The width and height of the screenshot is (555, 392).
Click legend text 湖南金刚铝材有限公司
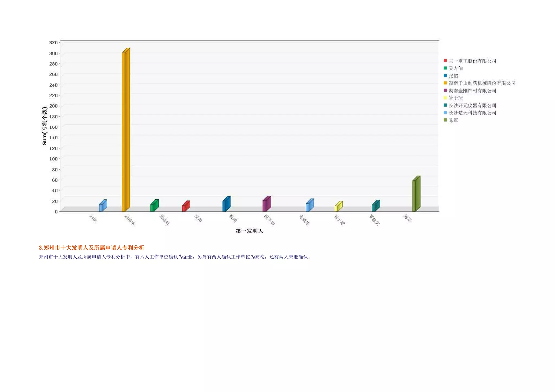[472, 90]
